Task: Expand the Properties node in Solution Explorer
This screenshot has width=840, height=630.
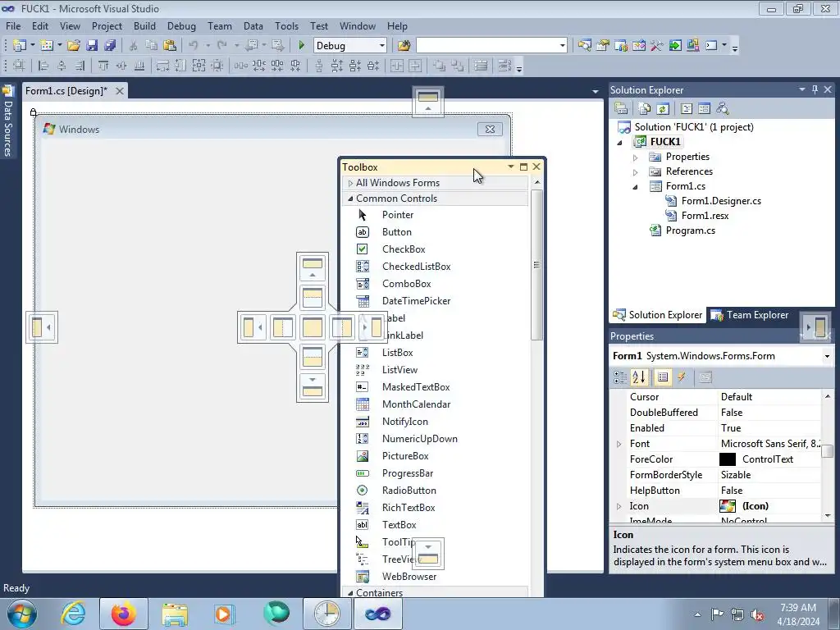Action: point(636,157)
